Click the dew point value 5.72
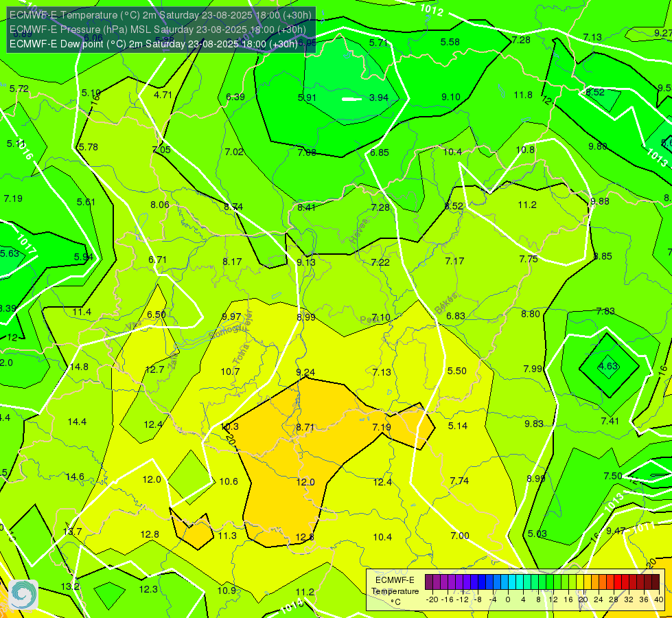The height and width of the screenshot is (618, 672). pos(19,89)
